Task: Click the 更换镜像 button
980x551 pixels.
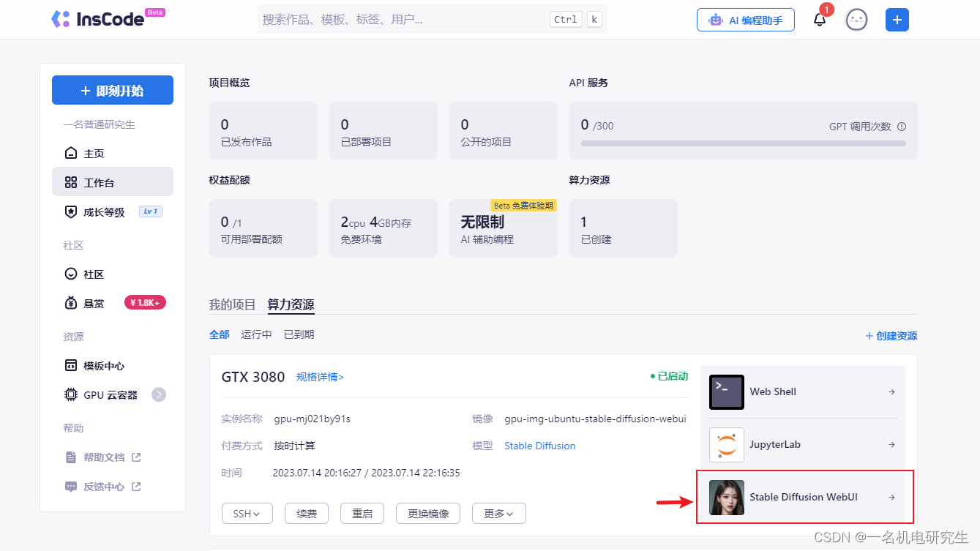Action: pyautogui.click(x=428, y=514)
